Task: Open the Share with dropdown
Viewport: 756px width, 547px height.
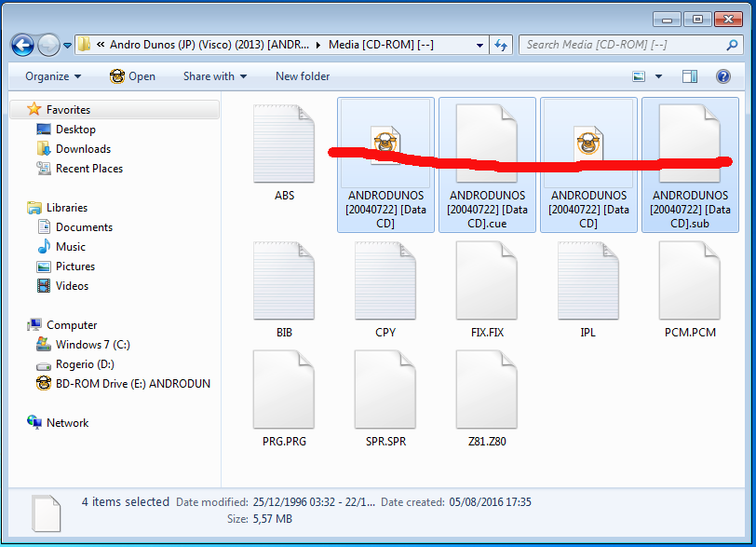Action: (214, 76)
